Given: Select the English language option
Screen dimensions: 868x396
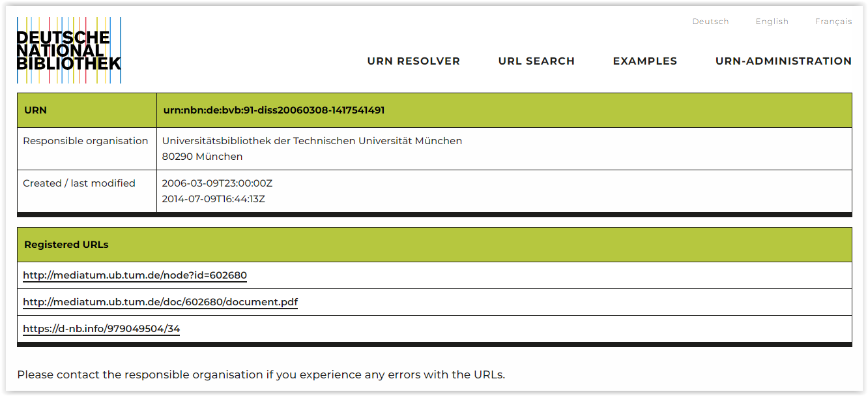Looking at the screenshot, I should coord(772,21).
